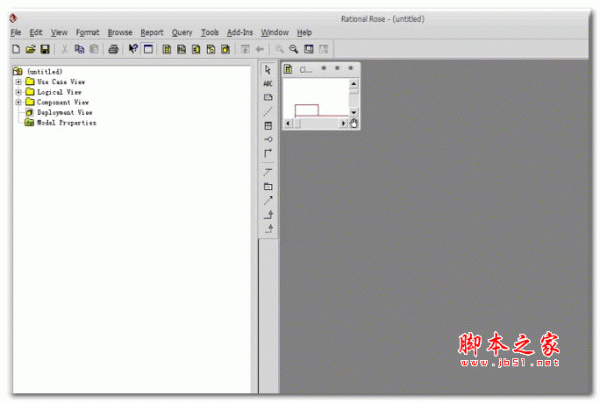Click the diagram window's scroll-left arrow
600x403 pixels.
(288, 123)
